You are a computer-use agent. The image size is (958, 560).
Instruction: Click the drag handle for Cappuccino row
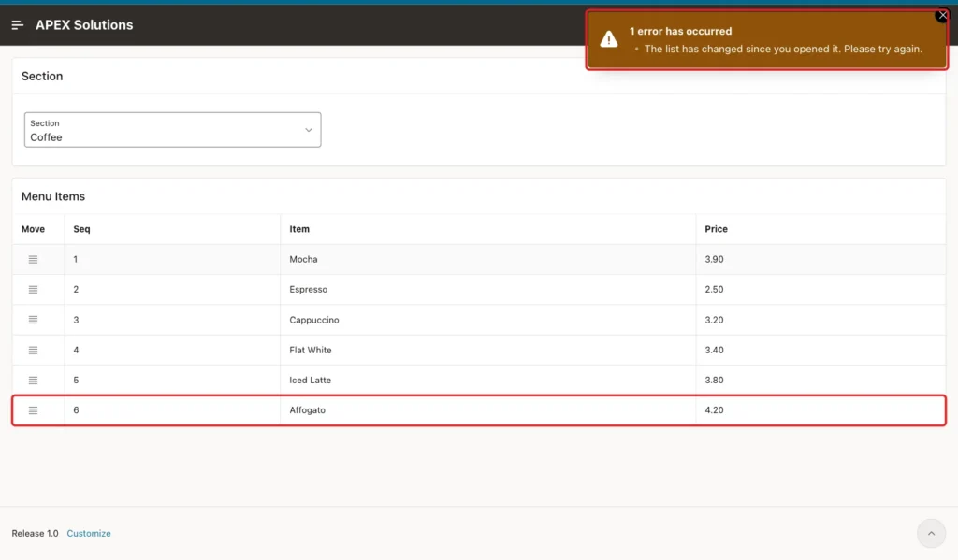coord(33,320)
